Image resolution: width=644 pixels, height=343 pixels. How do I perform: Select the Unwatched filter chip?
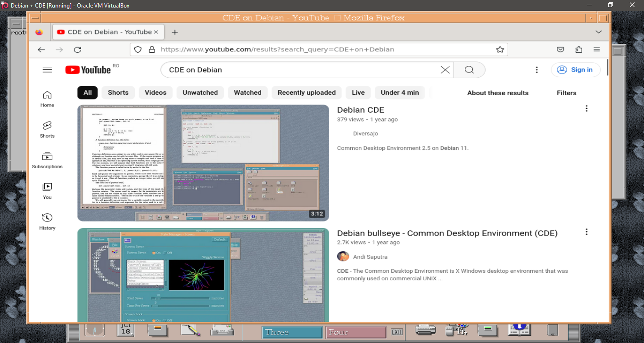point(200,92)
